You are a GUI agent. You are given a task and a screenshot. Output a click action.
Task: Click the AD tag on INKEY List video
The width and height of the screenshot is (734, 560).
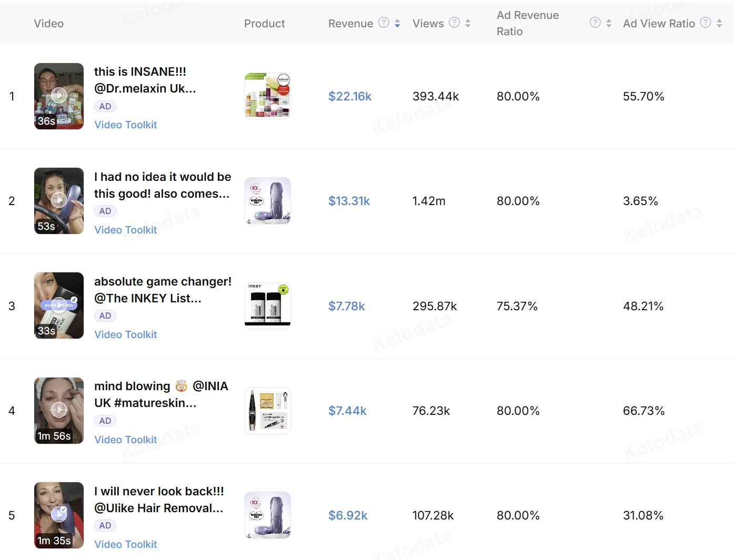click(105, 316)
